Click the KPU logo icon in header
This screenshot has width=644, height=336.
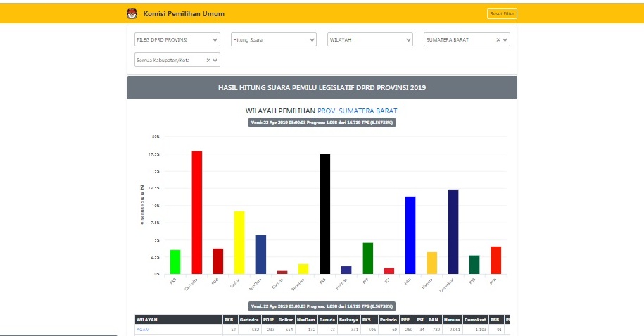click(x=132, y=14)
